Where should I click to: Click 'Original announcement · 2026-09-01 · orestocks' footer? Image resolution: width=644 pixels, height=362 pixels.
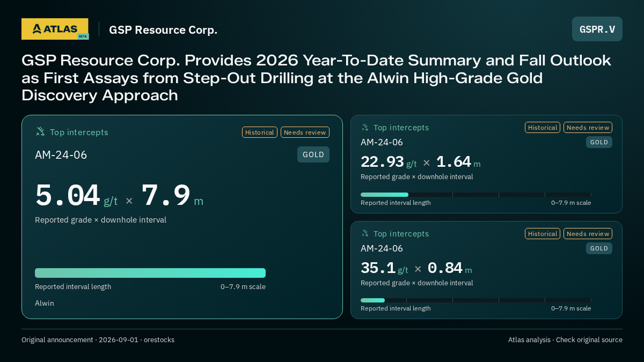[x=98, y=340]
